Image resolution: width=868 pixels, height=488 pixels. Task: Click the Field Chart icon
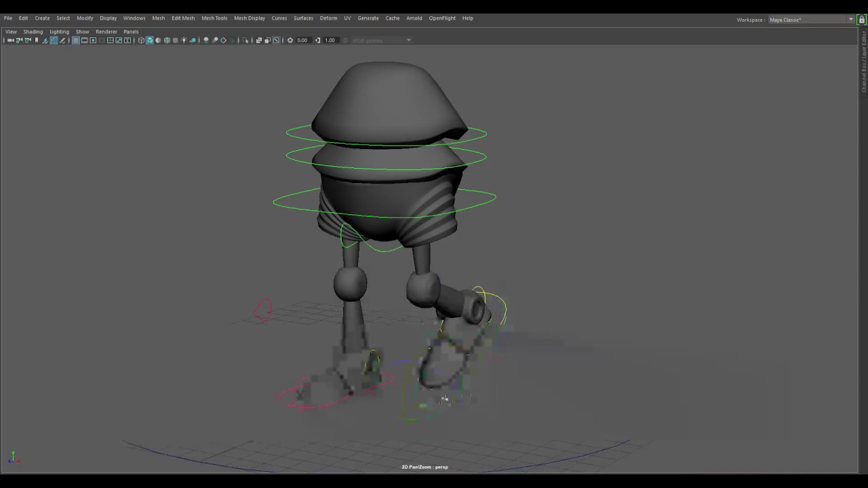coord(110,40)
